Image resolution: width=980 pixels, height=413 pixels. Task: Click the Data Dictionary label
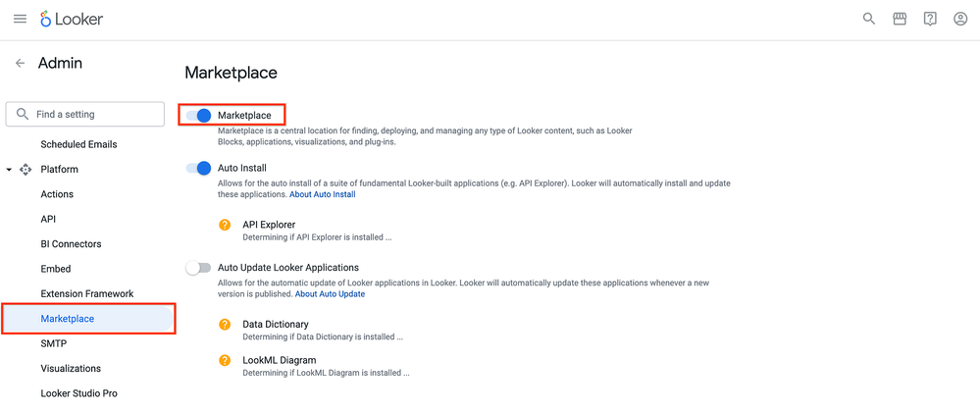click(x=276, y=325)
